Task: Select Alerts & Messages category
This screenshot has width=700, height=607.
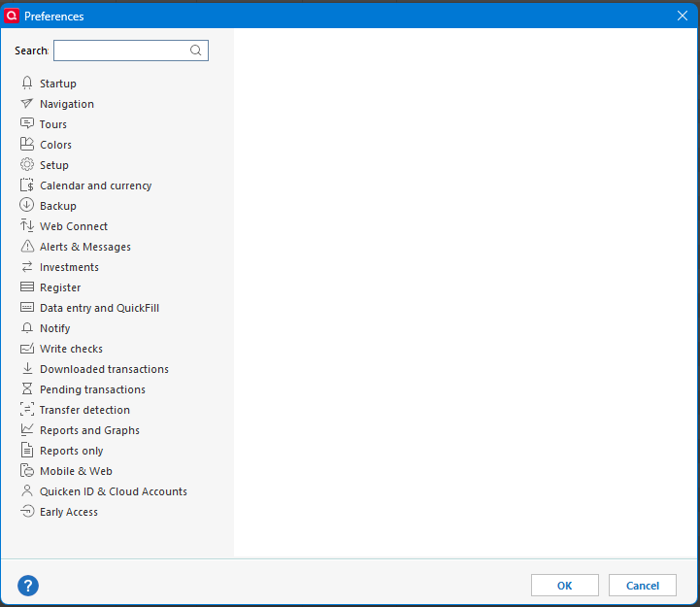Action: pyautogui.click(x=84, y=247)
